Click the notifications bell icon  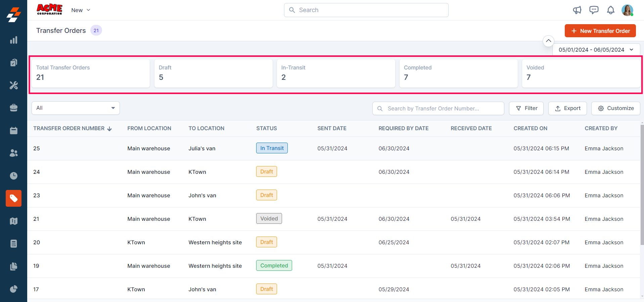pos(610,10)
